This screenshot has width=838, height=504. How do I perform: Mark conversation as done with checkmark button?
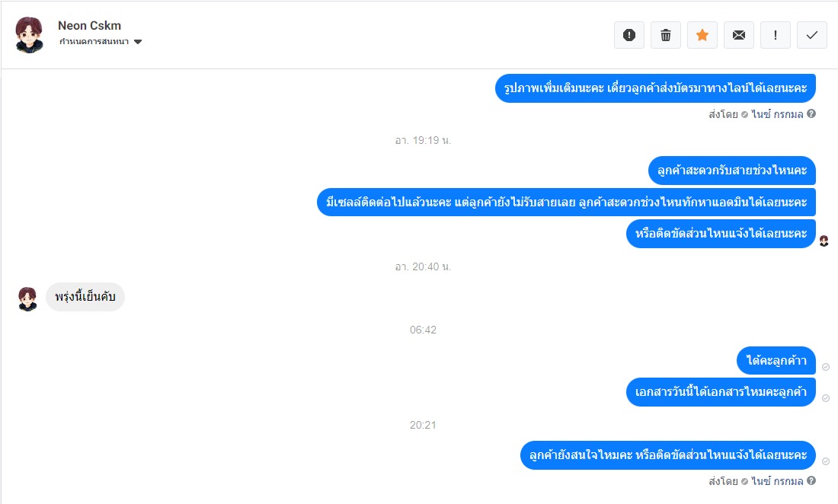812,35
